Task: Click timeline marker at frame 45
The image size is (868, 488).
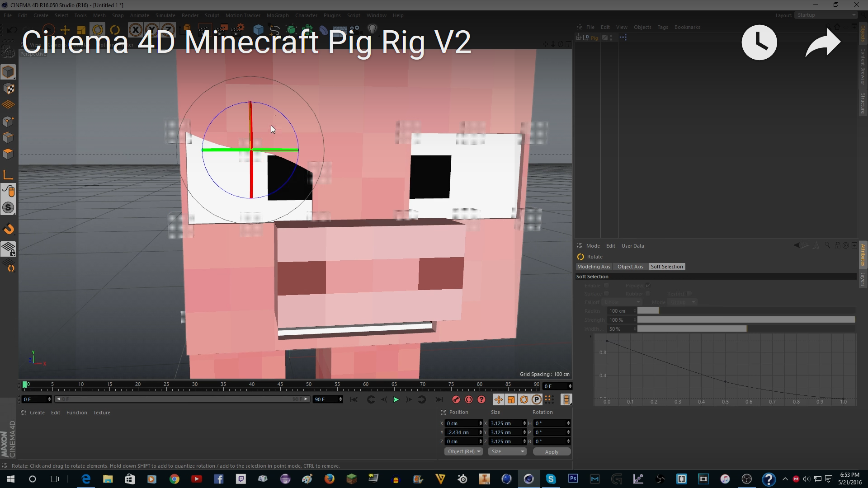Action: tap(280, 385)
